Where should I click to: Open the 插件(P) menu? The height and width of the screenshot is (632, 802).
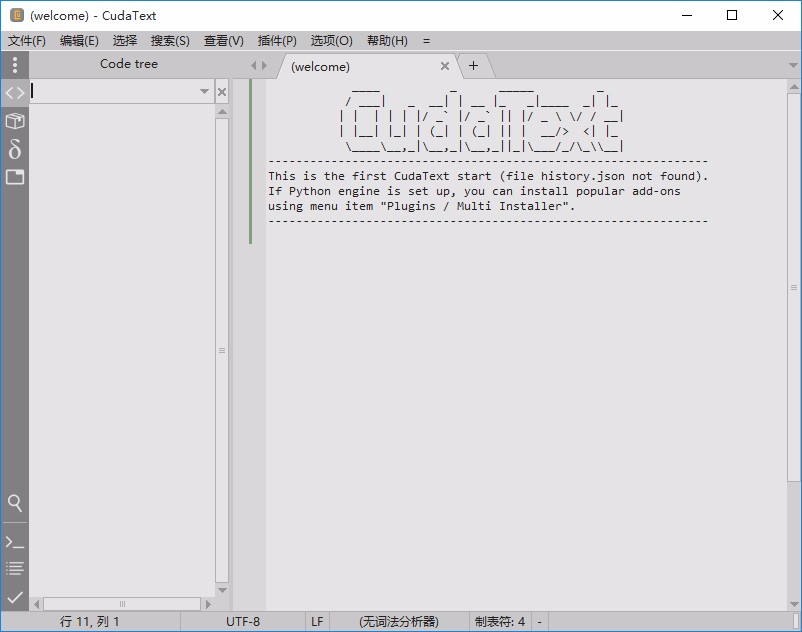click(x=277, y=41)
